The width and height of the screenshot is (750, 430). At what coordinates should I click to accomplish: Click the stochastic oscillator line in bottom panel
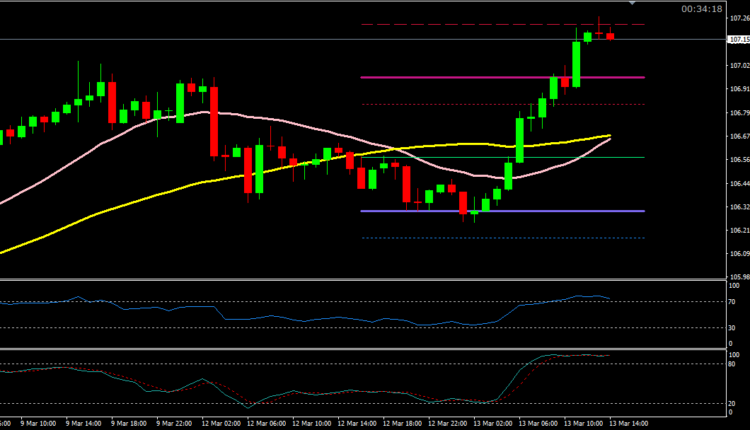(x=300, y=397)
